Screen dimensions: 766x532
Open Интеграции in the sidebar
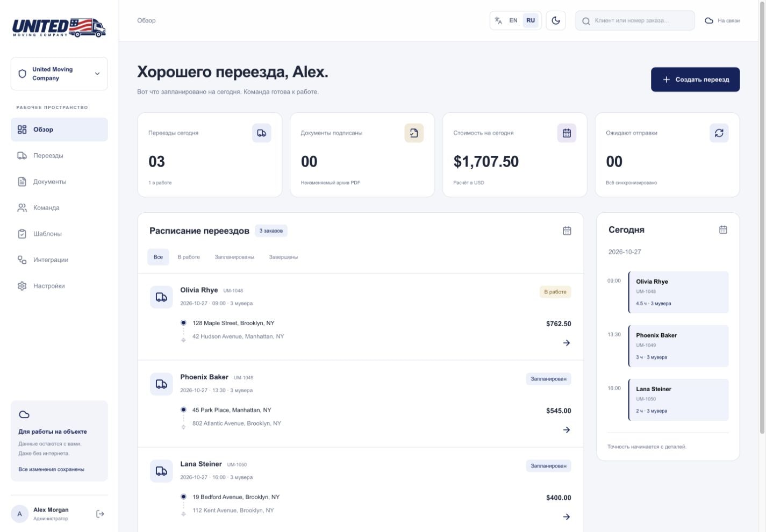[x=59, y=260]
